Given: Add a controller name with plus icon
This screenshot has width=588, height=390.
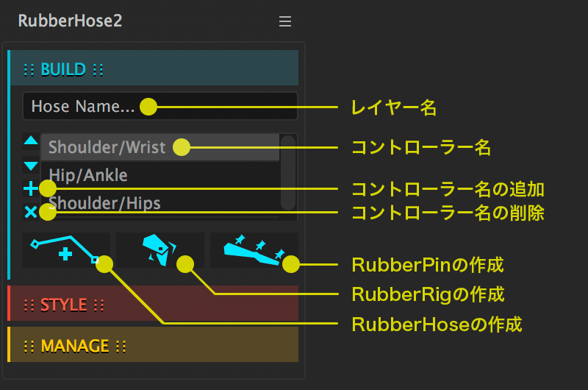Looking at the screenshot, I should 30,189.
